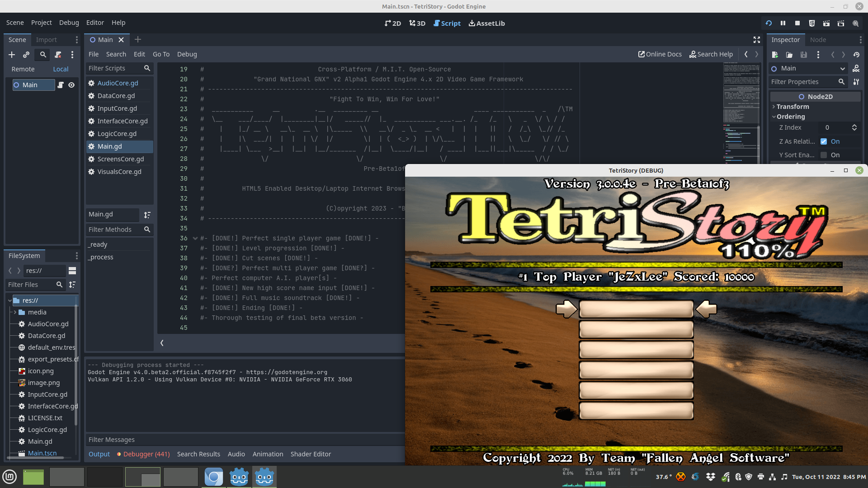
Task: Run project remotely in HTML5
Action: pos(812,23)
